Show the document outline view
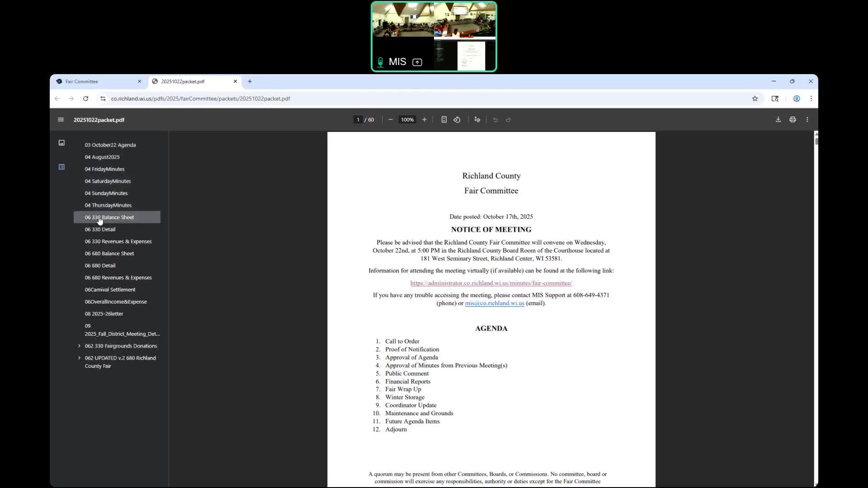This screenshot has height=488, width=868. [x=61, y=167]
